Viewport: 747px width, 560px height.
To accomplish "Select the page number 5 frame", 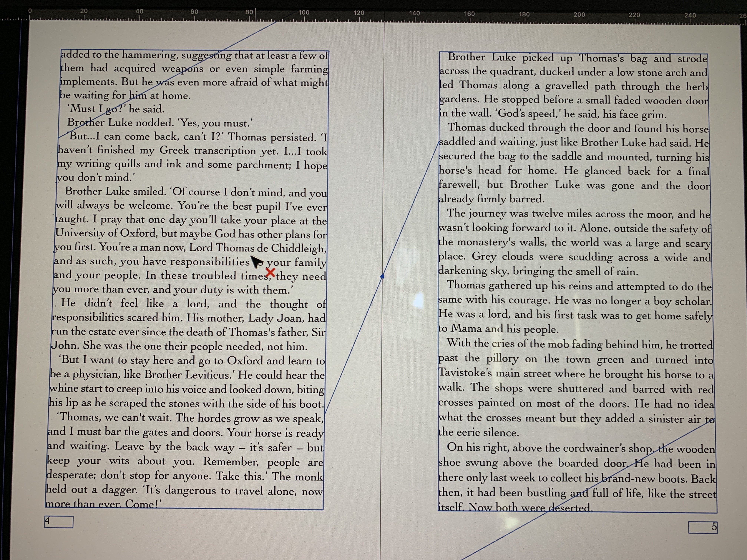I will point(703,527).
